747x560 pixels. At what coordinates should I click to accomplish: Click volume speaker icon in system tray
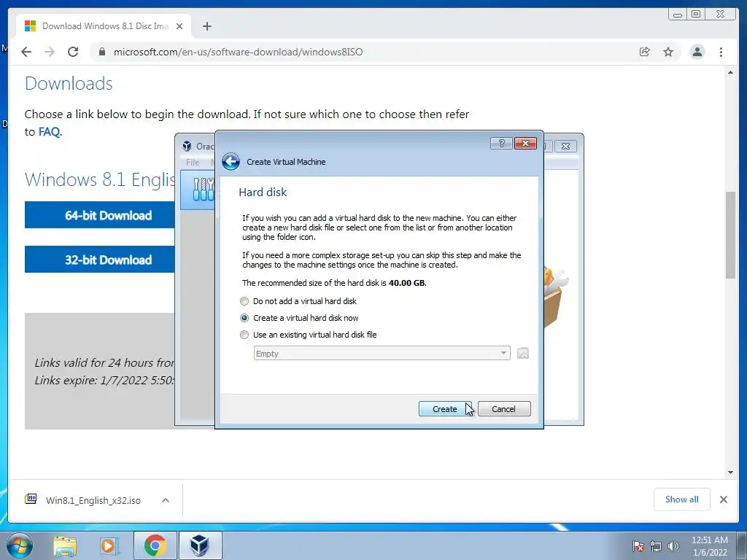point(673,546)
